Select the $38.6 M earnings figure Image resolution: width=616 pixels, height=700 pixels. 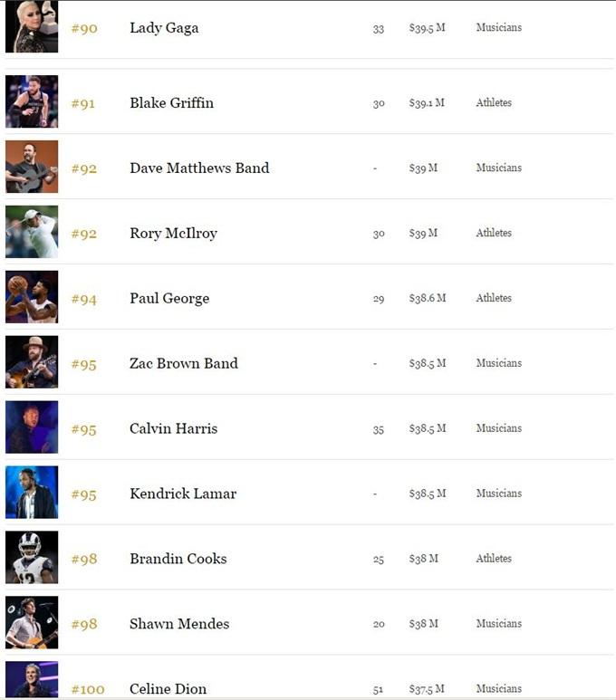(428, 298)
